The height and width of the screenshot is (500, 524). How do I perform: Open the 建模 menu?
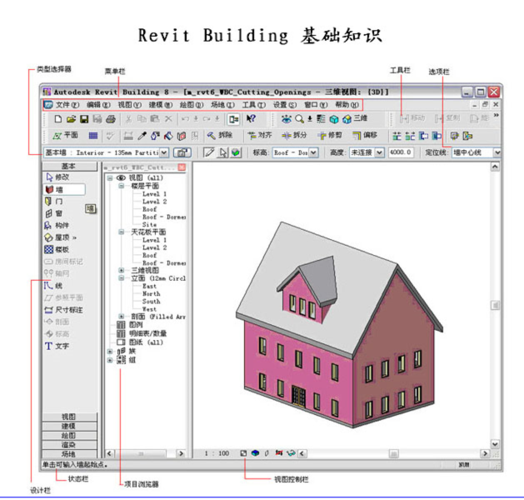160,105
